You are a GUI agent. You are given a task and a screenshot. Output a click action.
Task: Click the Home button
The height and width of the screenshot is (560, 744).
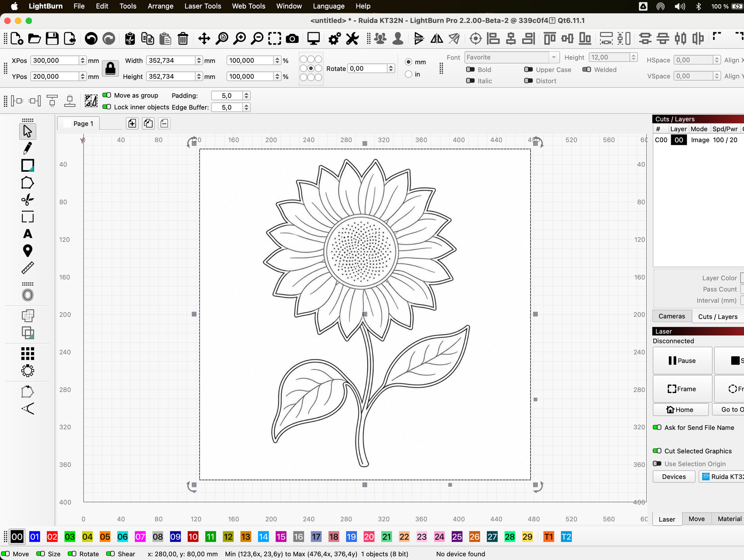(680, 410)
